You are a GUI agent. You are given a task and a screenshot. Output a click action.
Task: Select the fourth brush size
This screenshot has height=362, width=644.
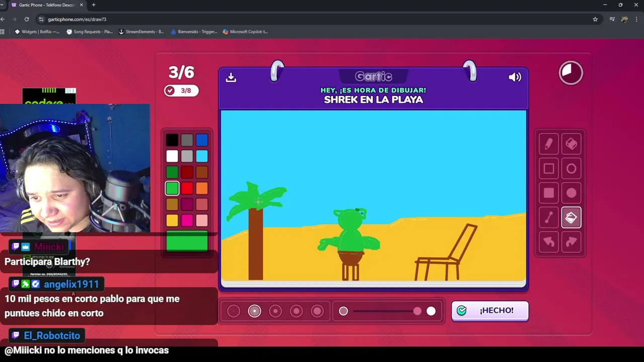tap(296, 311)
